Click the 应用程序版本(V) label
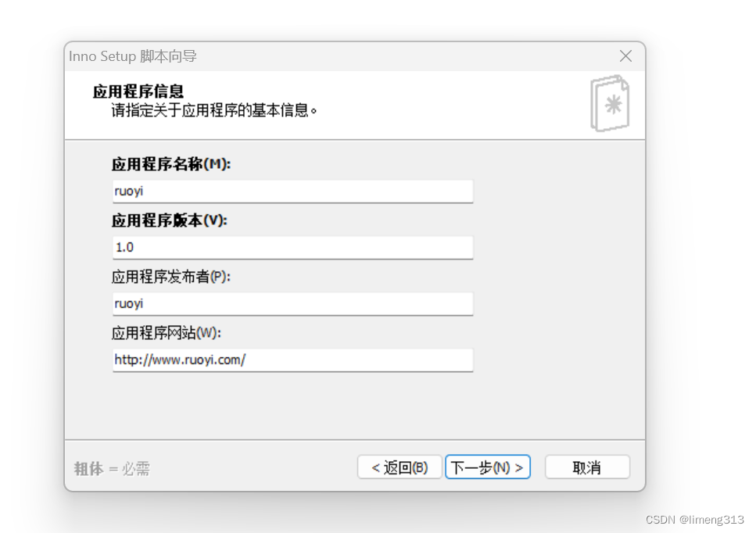Screen dimensions: 756x533 tap(169, 220)
